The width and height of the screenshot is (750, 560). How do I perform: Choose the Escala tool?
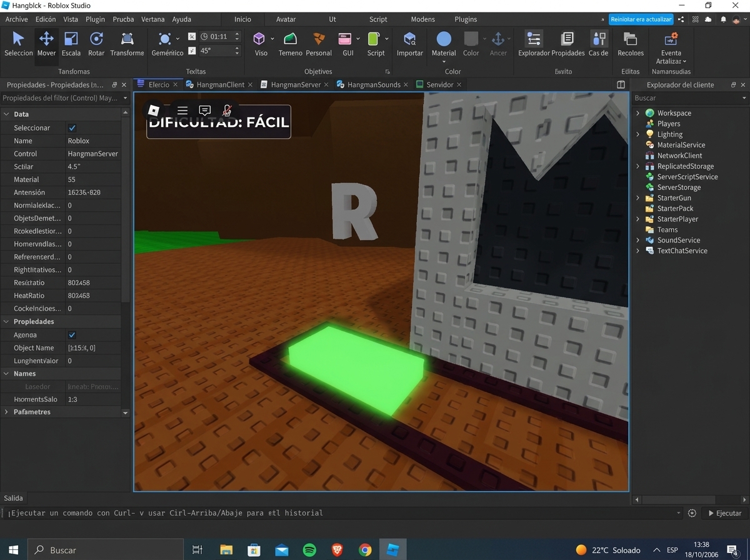(x=71, y=44)
